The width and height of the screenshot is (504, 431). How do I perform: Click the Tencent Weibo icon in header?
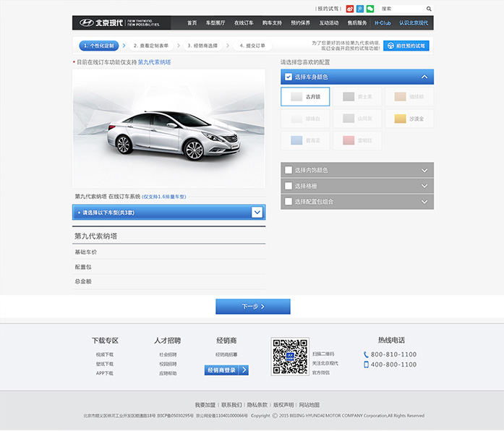[x=360, y=9]
